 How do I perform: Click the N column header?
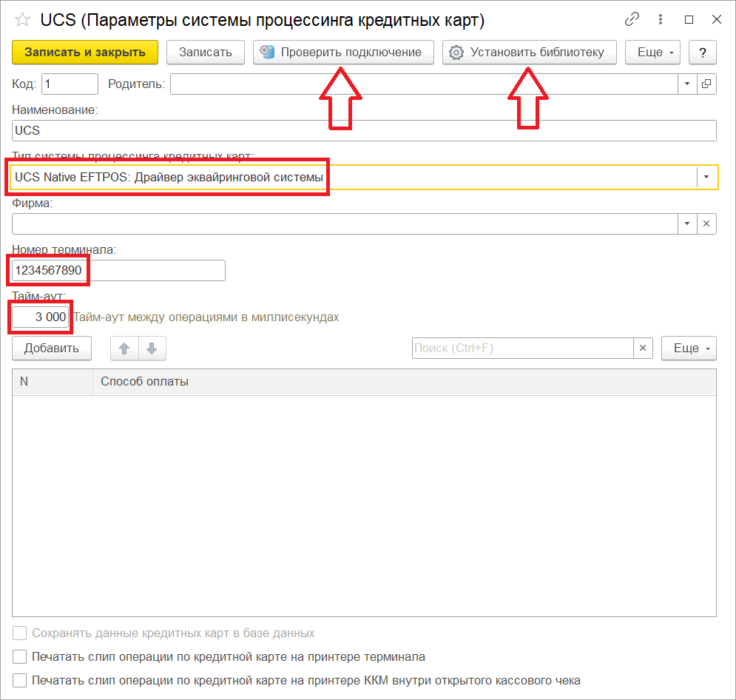pos(53,382)
